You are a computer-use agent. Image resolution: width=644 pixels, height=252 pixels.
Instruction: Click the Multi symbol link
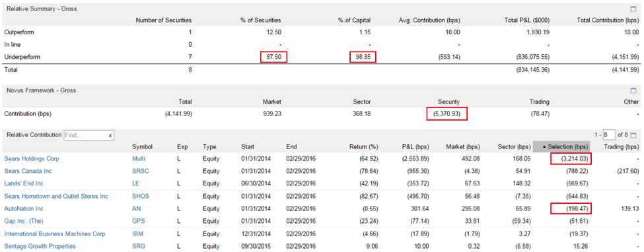pyautogui.click(x=139, y=158)
